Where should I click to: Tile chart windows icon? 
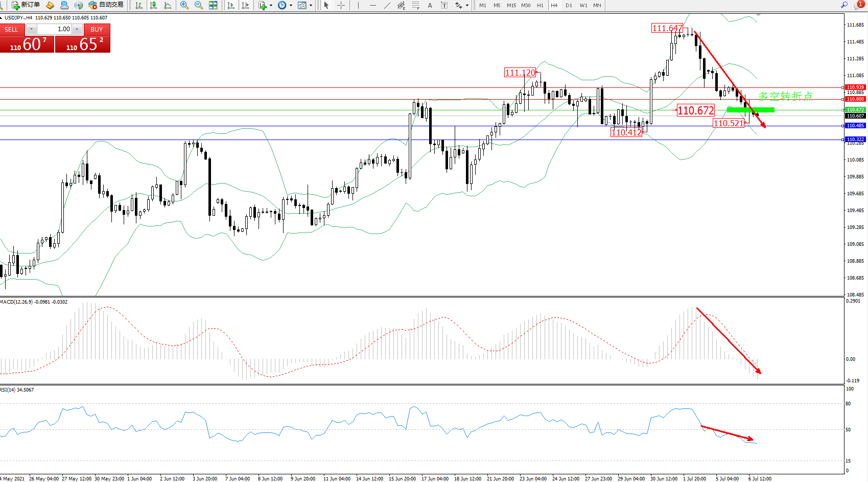pyautogui.click(x=213, y=5)
